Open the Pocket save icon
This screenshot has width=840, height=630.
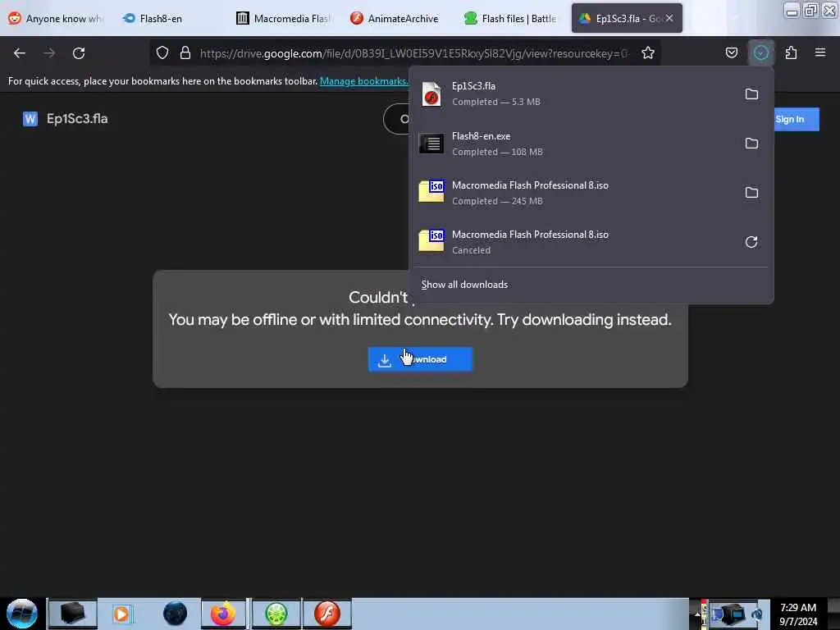[731, 52]
